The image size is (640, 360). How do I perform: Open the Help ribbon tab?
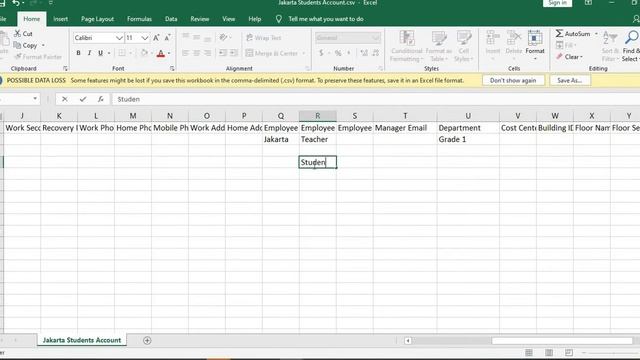coord(255,19)
